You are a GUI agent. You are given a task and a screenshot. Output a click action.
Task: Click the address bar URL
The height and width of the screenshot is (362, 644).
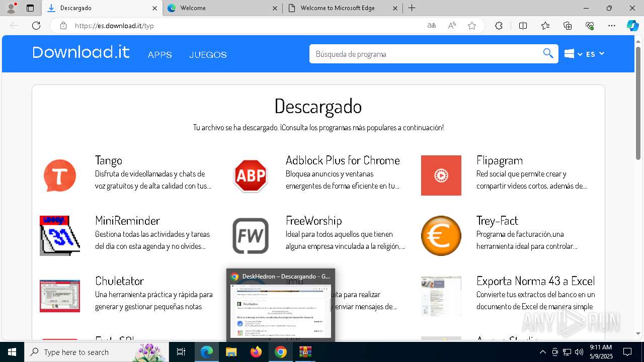tap(114, 26)
